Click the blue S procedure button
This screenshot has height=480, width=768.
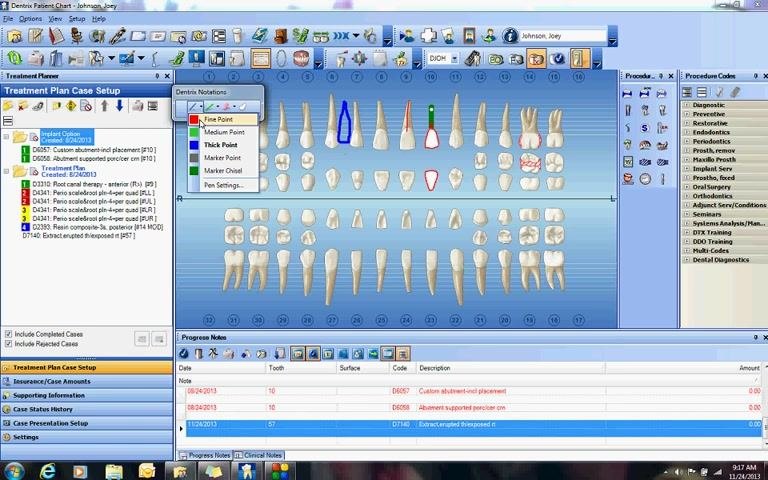point(645,128)
